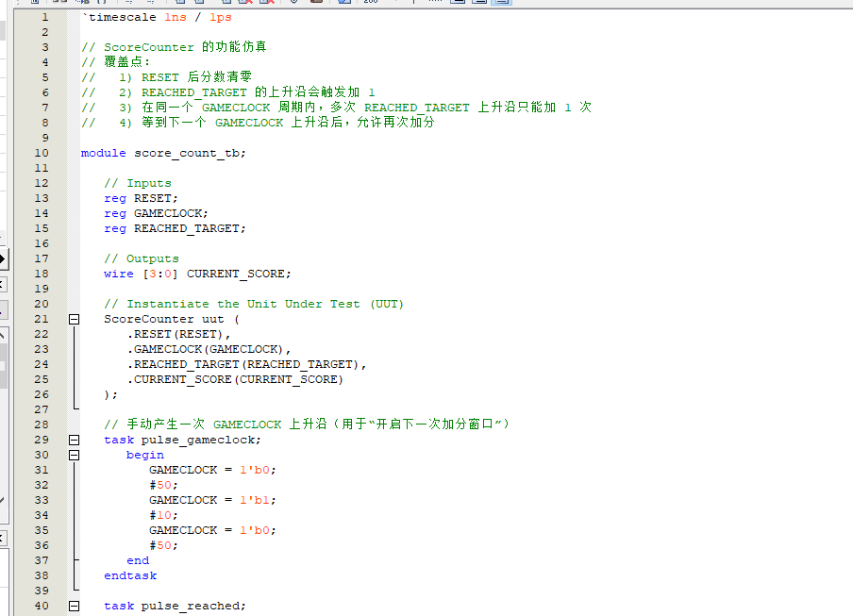The height and width of the screenshot is (616, 853).
Task: Click the '.RESET(RESET),' port connection
Action: click(x=178, y=334)
